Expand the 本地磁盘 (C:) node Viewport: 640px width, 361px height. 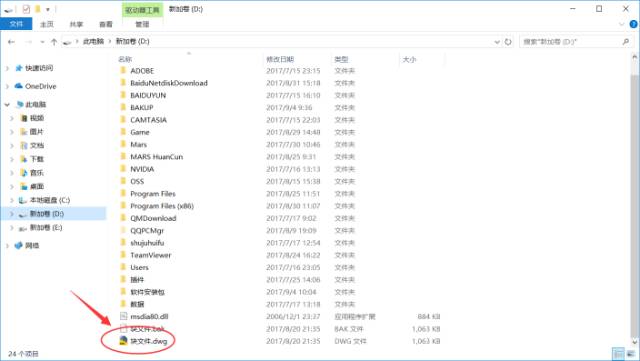(x=12, y=200)
